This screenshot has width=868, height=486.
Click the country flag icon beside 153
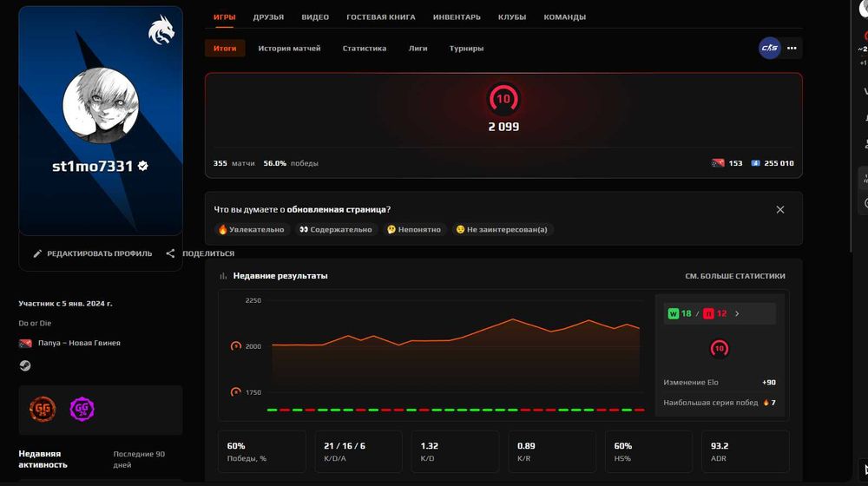[x=718, y=163]
